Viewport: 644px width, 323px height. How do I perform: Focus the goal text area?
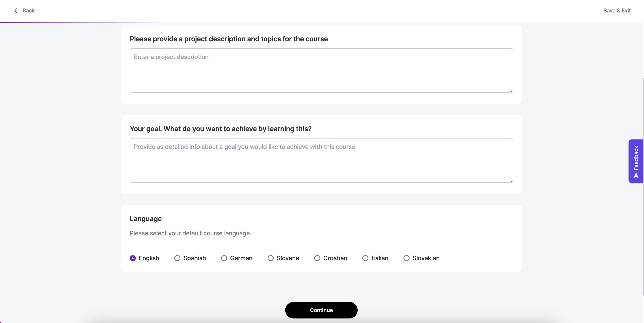click(x=321, y=160)
